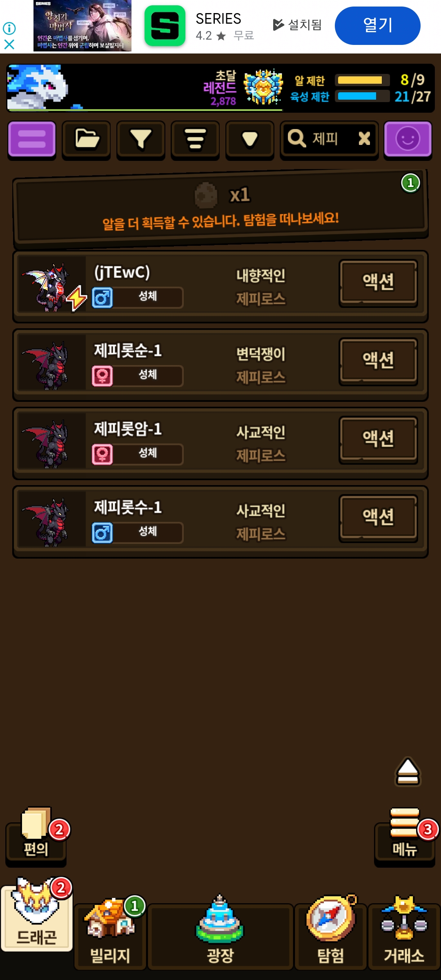Viewport: 441px width, 980px height.
Task: Open the sort order icon
Action: [x=195, y=139]
